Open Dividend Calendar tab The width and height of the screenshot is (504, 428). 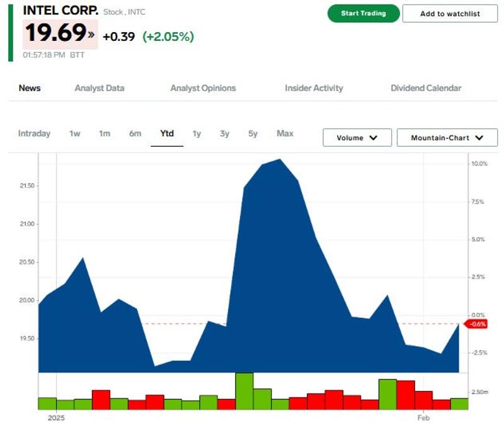[426, 88]
